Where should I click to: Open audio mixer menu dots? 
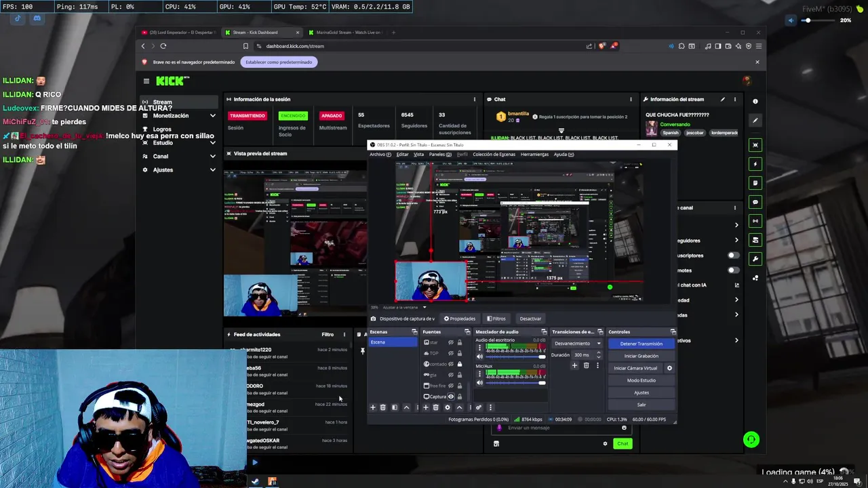[x=490, y=407]
